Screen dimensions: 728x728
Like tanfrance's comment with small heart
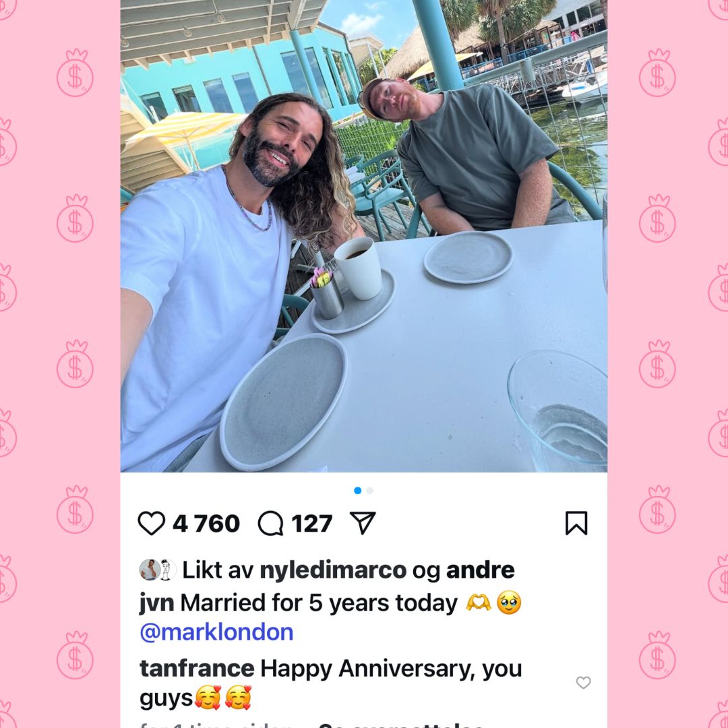583,682
